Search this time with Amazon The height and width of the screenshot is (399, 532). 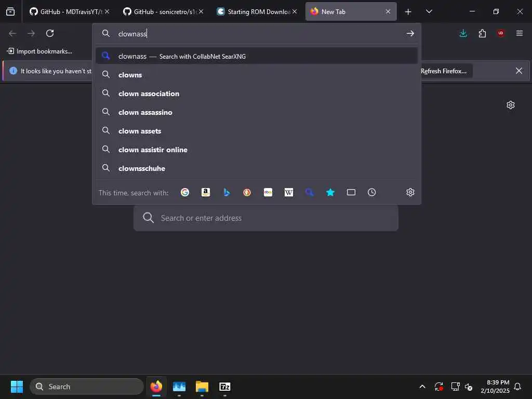[x=206, y=192]
